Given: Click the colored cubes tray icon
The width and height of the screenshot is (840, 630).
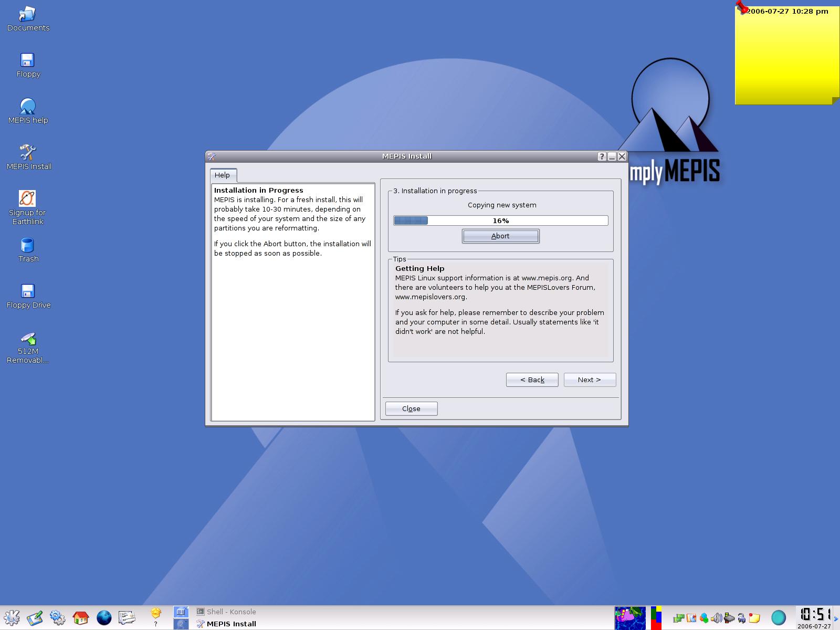Looking at the screenshot, I should 704,618.
